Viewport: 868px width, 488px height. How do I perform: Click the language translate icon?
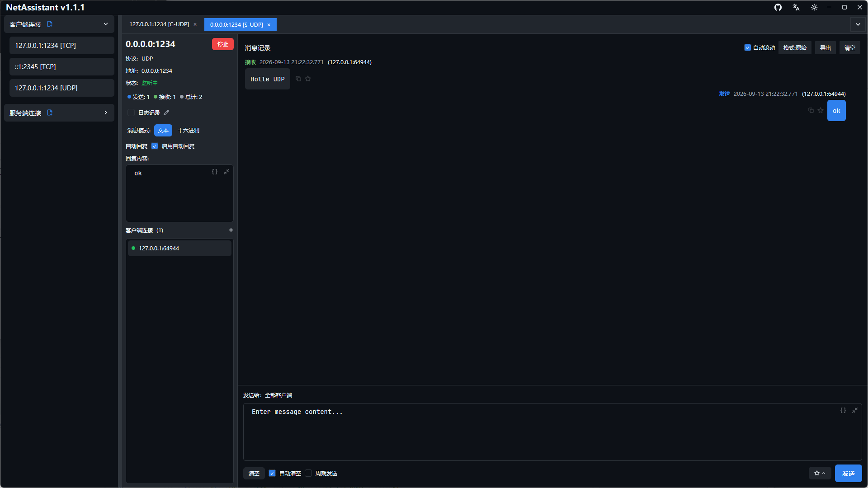coord(796,7)
